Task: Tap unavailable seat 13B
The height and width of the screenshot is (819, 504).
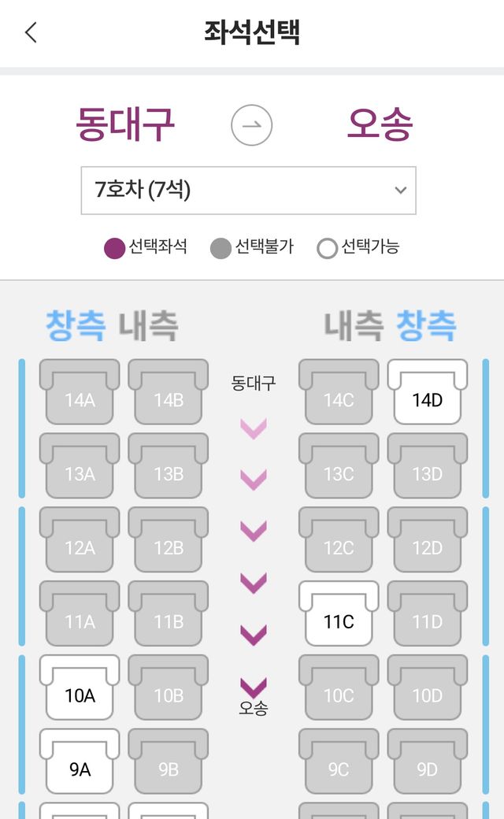Action: click(169, 467)
